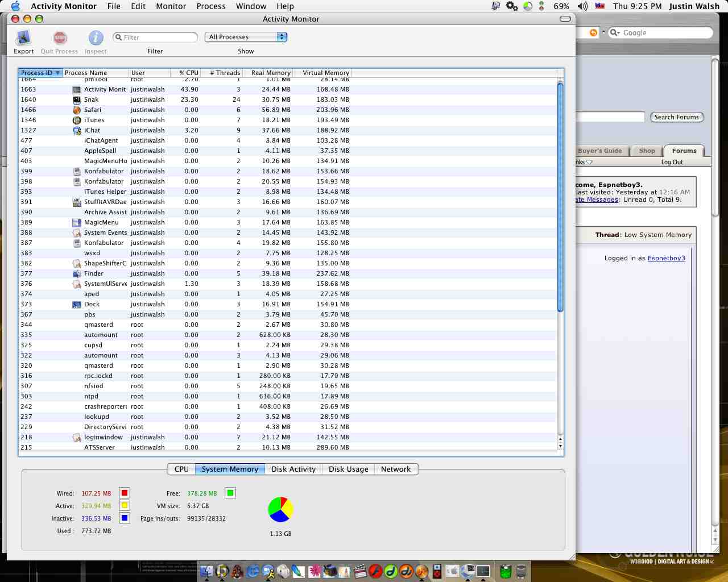Click the Snak process icon

77,99
